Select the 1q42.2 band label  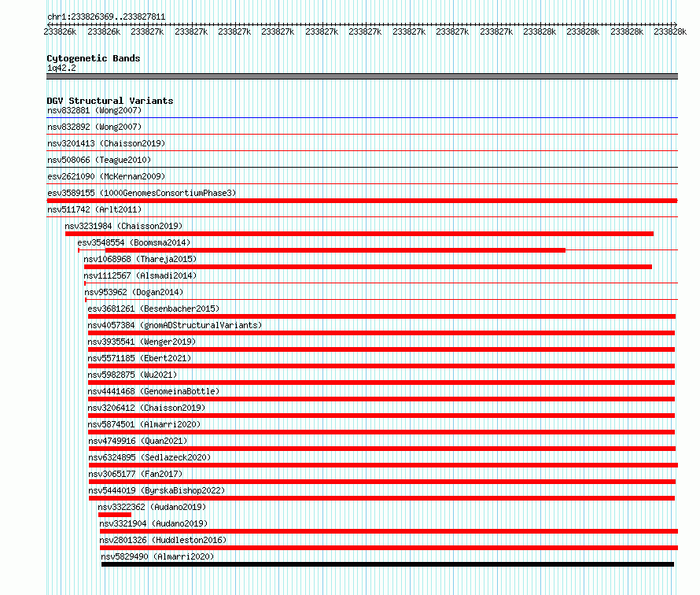(x=61, y=68)
